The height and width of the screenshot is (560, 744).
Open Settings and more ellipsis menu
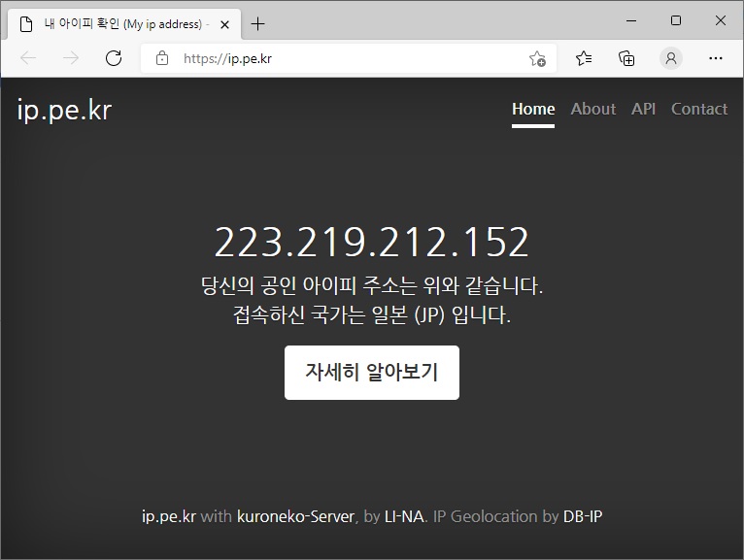click(716, 58)
